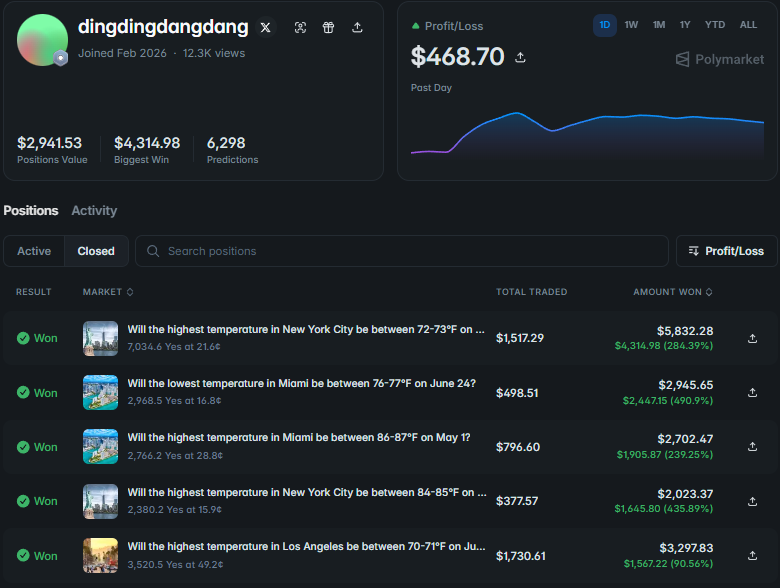Viewport: 780px width, 588px height.
Task: Click the scan/QR code icon beside username
Action: click(300, 27)
